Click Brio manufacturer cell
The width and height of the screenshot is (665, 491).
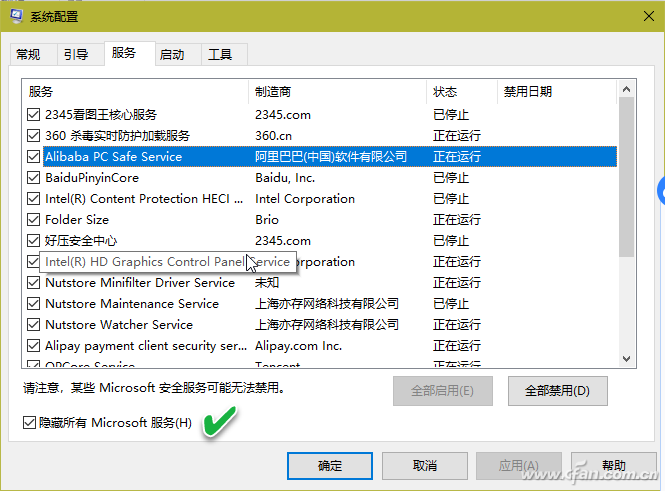click(267, 220)
